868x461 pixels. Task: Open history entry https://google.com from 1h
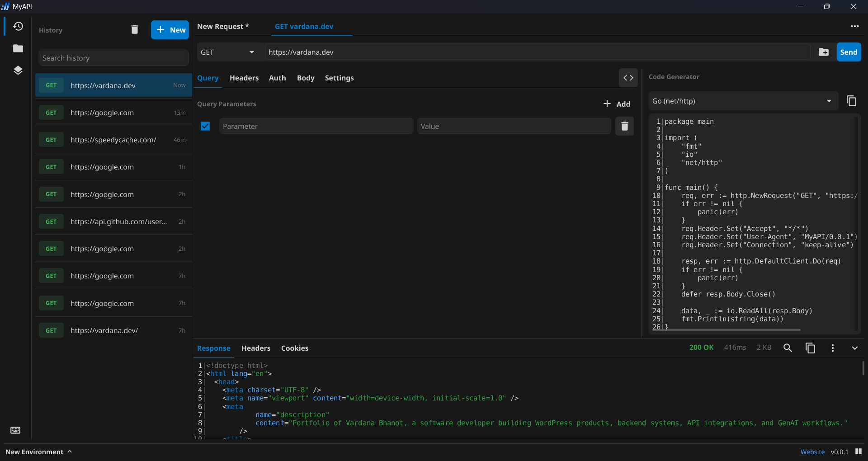(113, 167)
